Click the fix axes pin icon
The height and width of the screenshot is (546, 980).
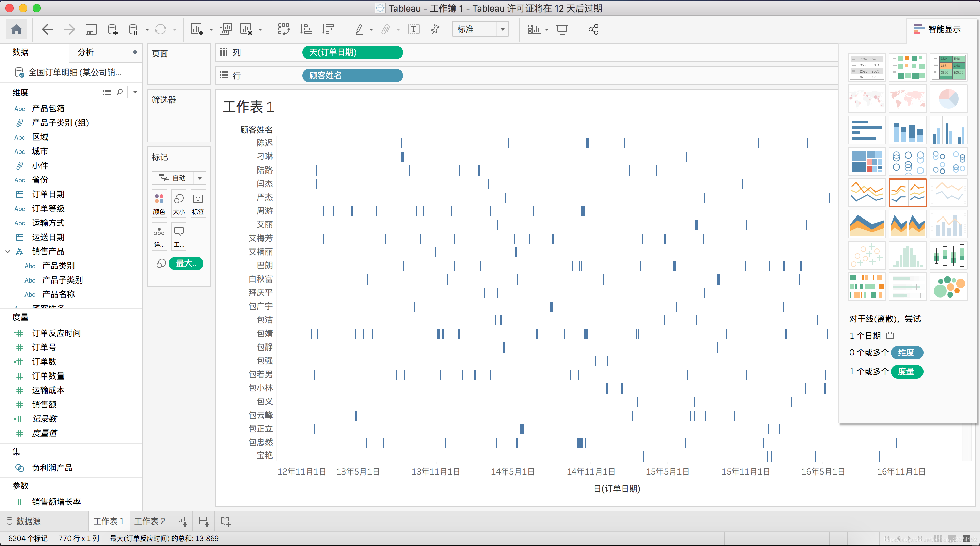coord(435,29)
